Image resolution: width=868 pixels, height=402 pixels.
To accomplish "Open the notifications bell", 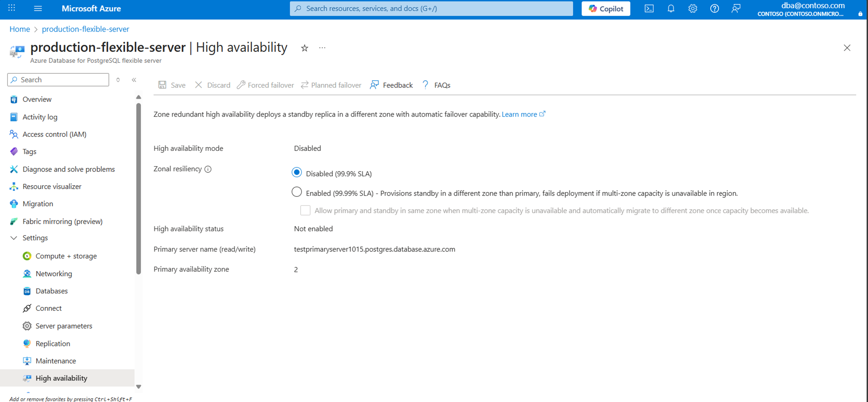I will 671,9.
